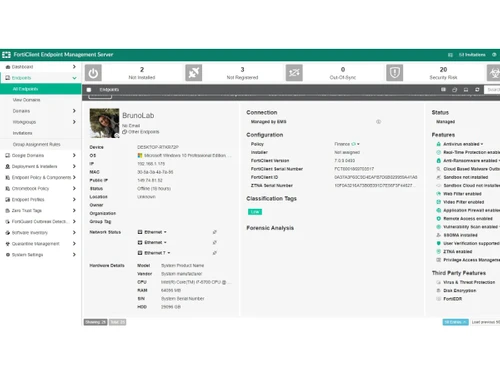The height and width of the screenshot is (375, 500).
Task: Click the Web Filter enabled icon
Action: tap(439, 194)
